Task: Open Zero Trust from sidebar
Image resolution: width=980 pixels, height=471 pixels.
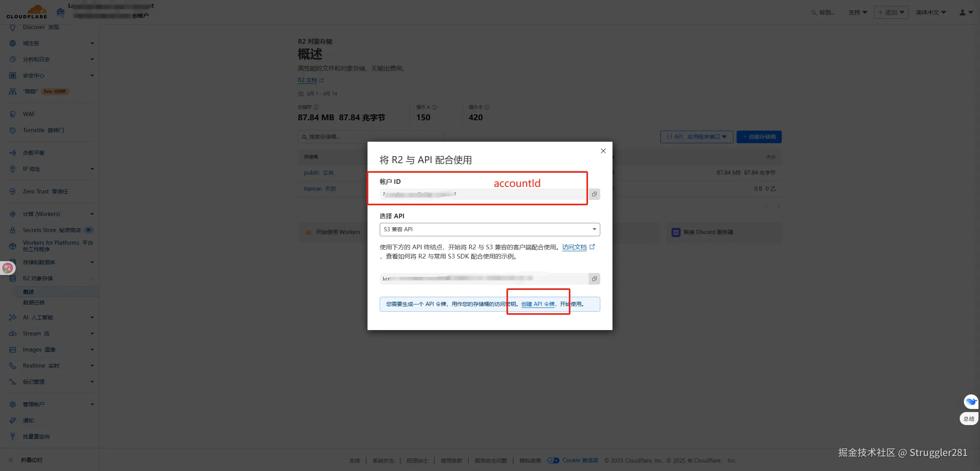Action: pos(45,191)
